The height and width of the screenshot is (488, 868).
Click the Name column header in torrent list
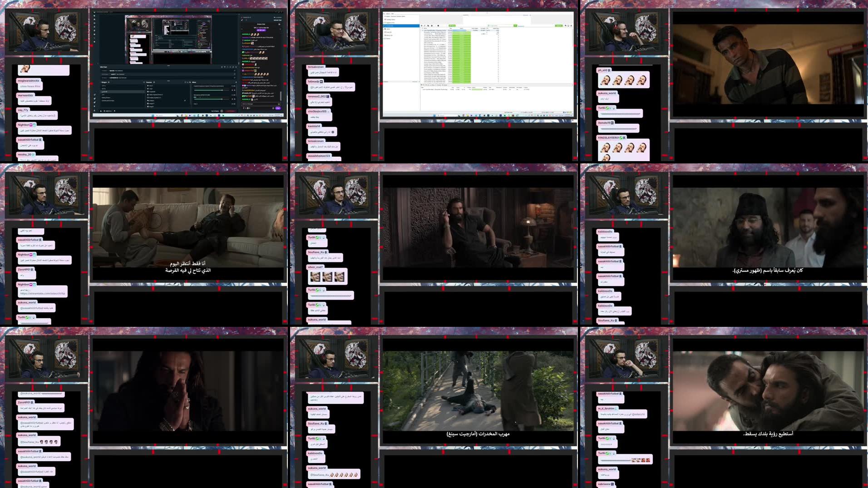(x=425, y=28)
